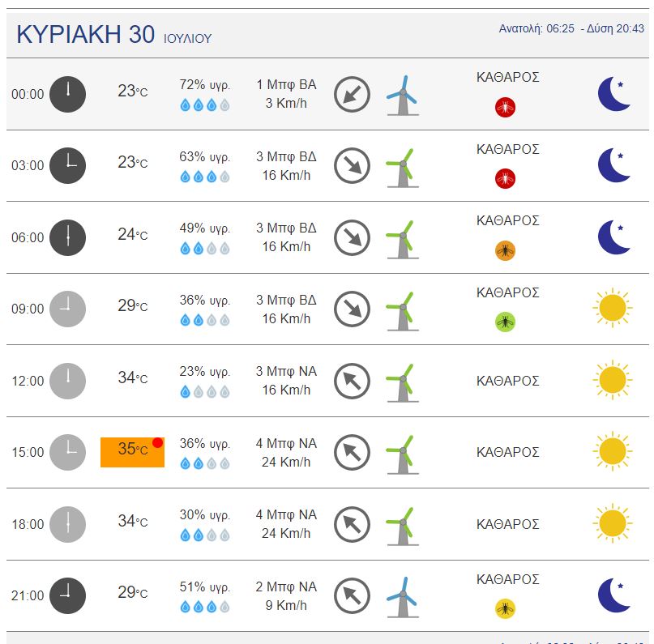Screen dimensions: 654x644
Task: Click the orange mosquito icon at 06:00
Action: pos(506,250)
